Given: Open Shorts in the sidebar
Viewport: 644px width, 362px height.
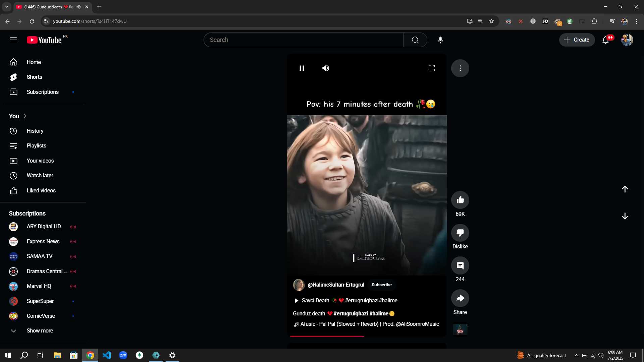Looking at the screenshot, I should pos(42,77).
